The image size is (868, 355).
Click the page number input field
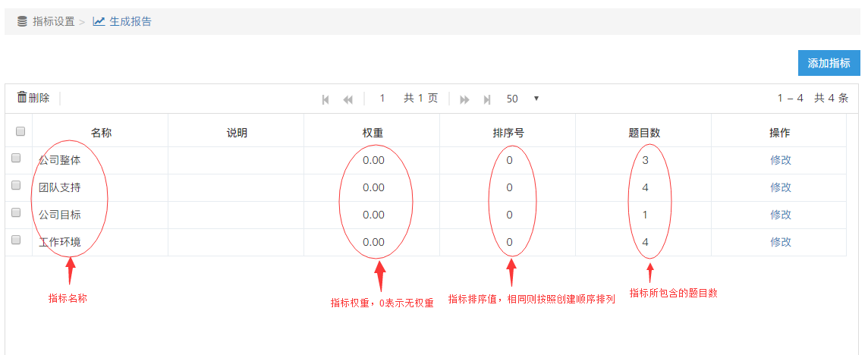[382, 99]
